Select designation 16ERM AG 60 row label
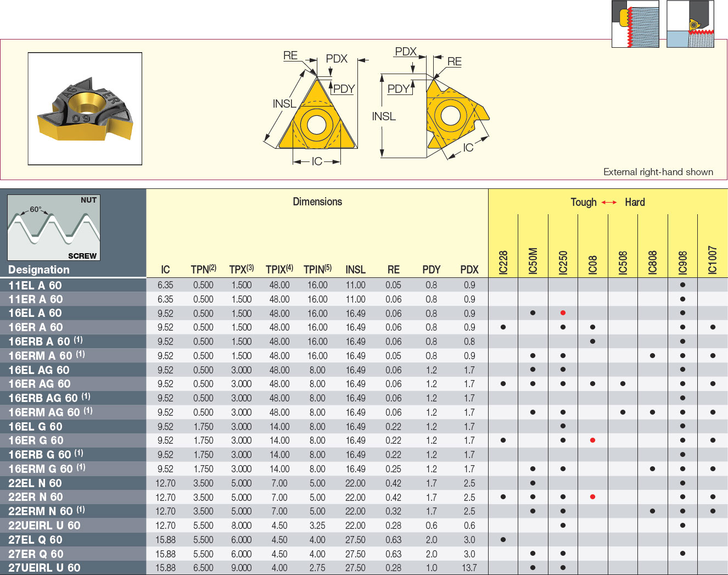The image size is (728, 575). [50, 412]
